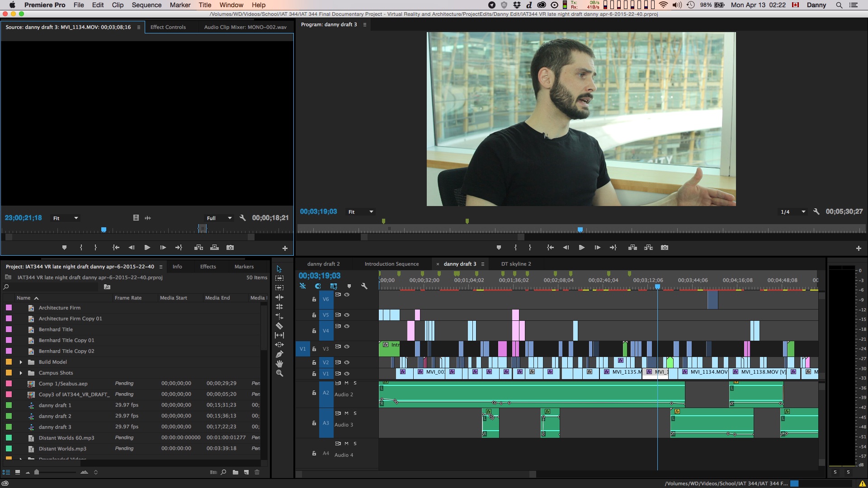Select the Razor tool in tools panel
The image size is (868, 488).
tap(279, 326)
